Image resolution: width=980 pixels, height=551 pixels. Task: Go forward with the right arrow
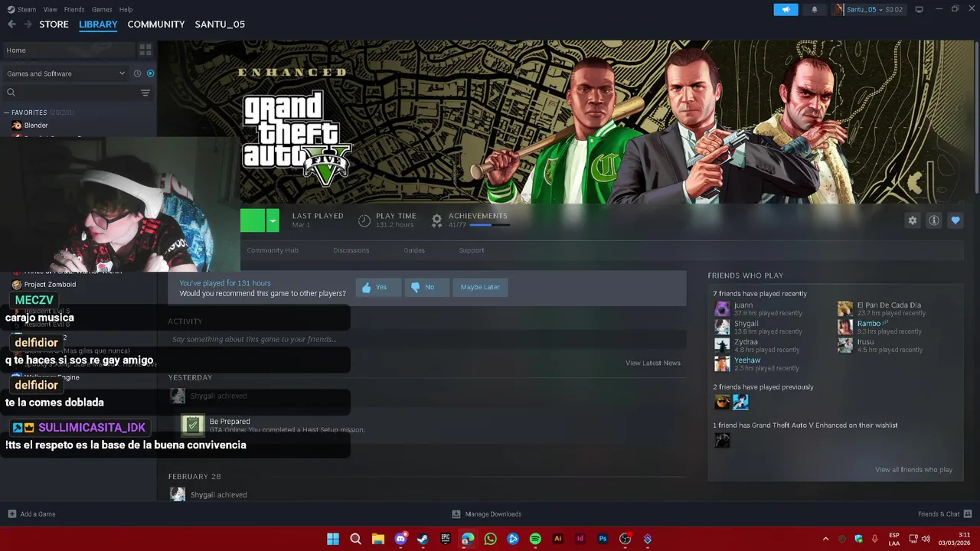28,24
